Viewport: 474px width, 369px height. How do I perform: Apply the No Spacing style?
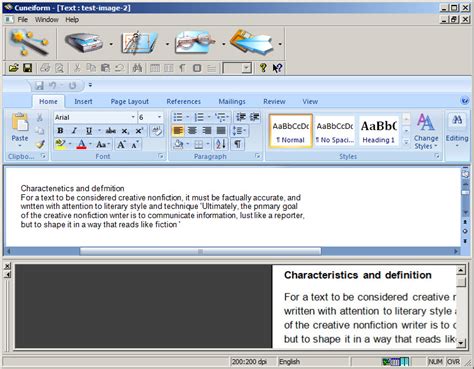tap(335, 131)
